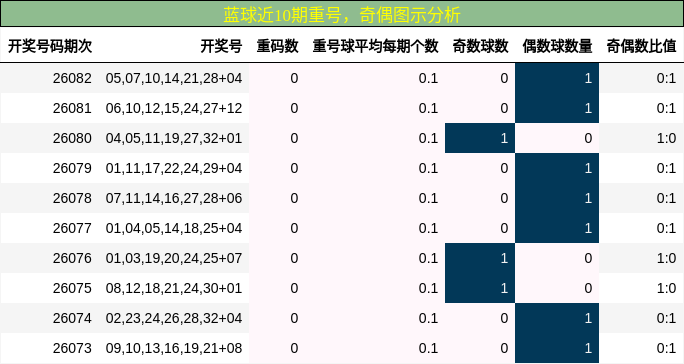Click highlighted even-ball cell in row 26074
This screenshot has height=364, width=684.
[557, 318]
